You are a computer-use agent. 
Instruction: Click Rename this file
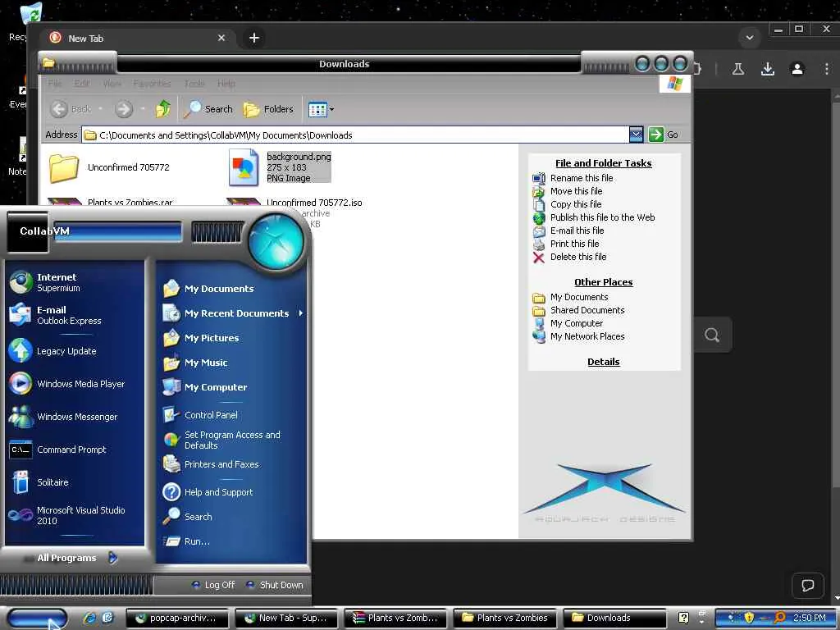pyautogui.click(x=582, y=178)
